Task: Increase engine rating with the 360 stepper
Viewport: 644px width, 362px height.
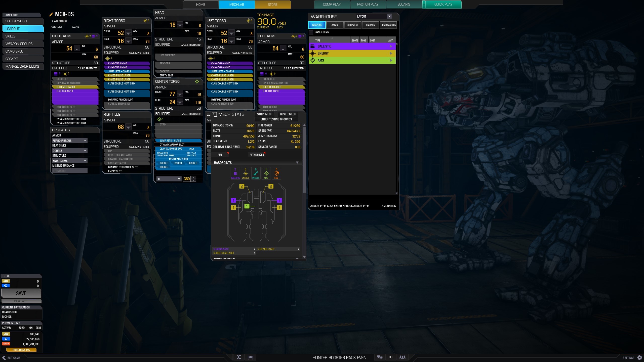Action: tap(193, 177)
